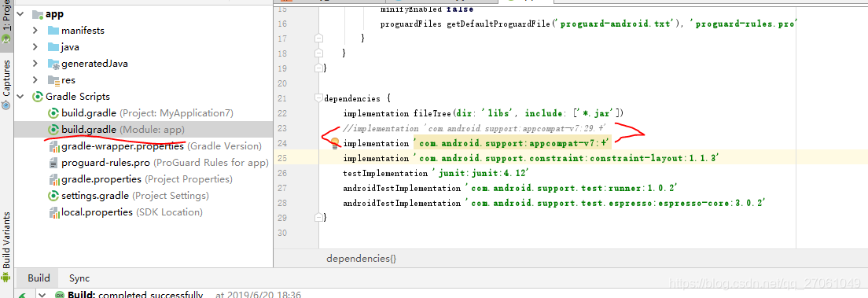868x298 pixels.
Task: Click settings.gradle file icon
Action: [53, 196]
